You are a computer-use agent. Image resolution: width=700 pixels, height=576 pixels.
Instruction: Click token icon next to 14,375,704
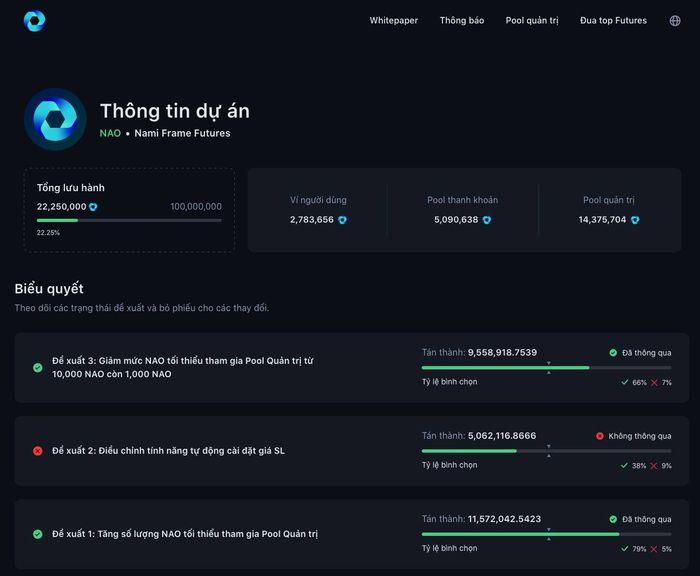pos(635,220)
